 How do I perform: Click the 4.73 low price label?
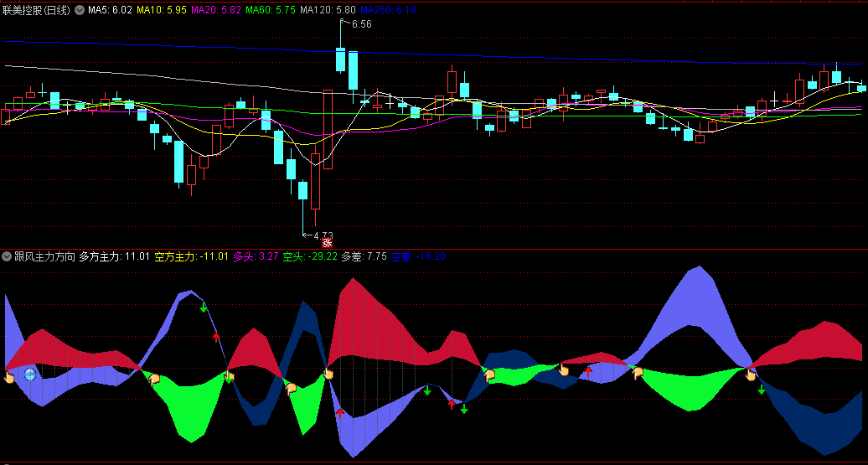click(x=323, y=235)
